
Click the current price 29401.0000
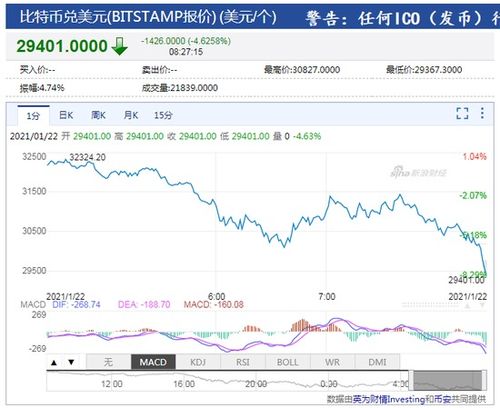(x=62, y=46)
